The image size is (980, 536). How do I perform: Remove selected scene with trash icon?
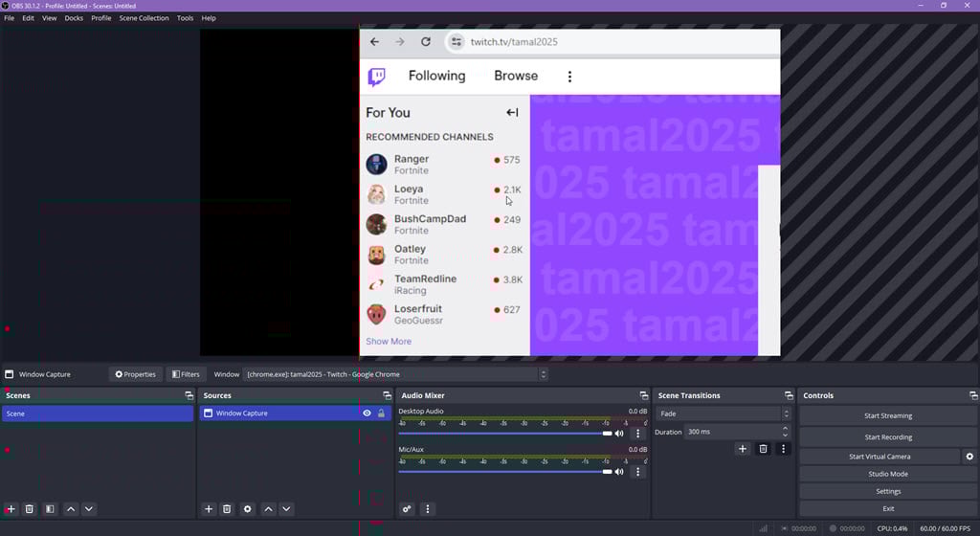point(30,509)
